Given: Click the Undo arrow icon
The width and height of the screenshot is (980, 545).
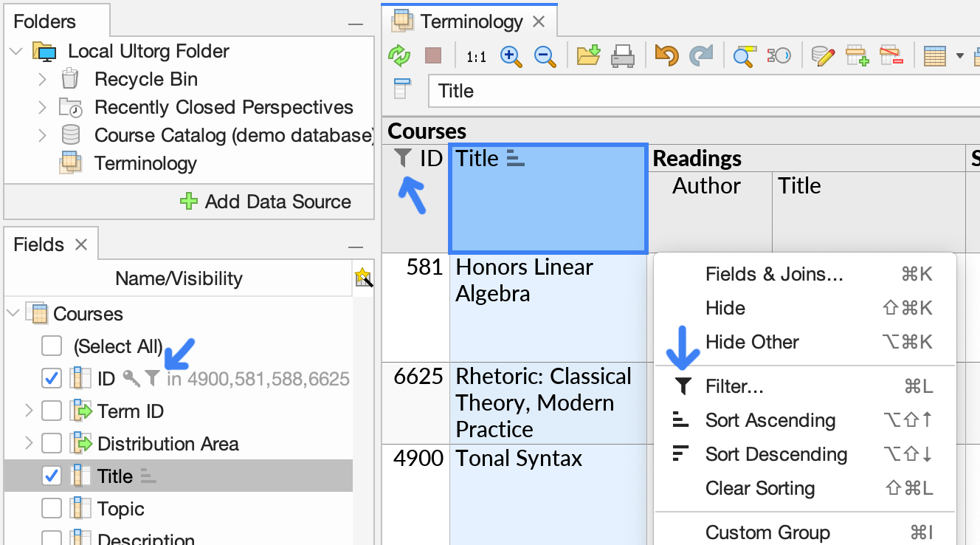Looking at the screenshot, I should coord(665,55).
